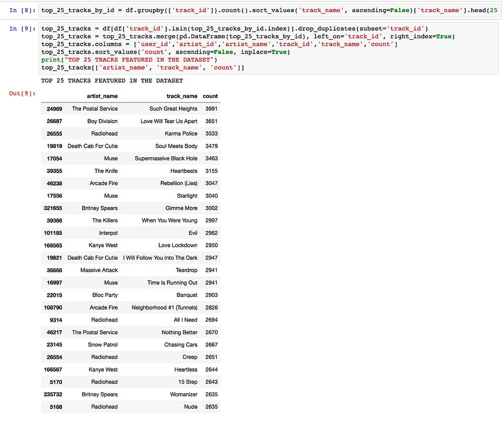Viewport: 504px width, 422px height.
Task: Click count value 3479
Action: [x=212, y=146]
